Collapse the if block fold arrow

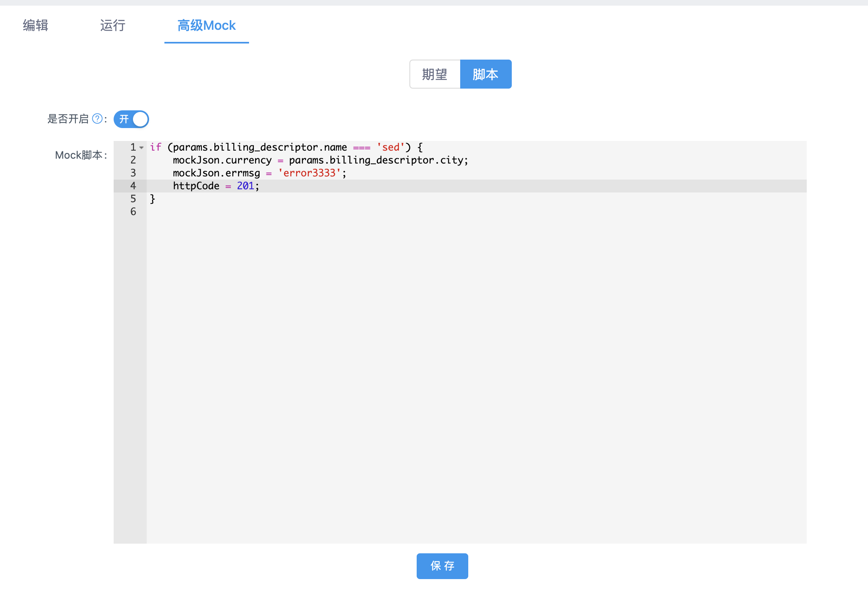click(141, 148)
